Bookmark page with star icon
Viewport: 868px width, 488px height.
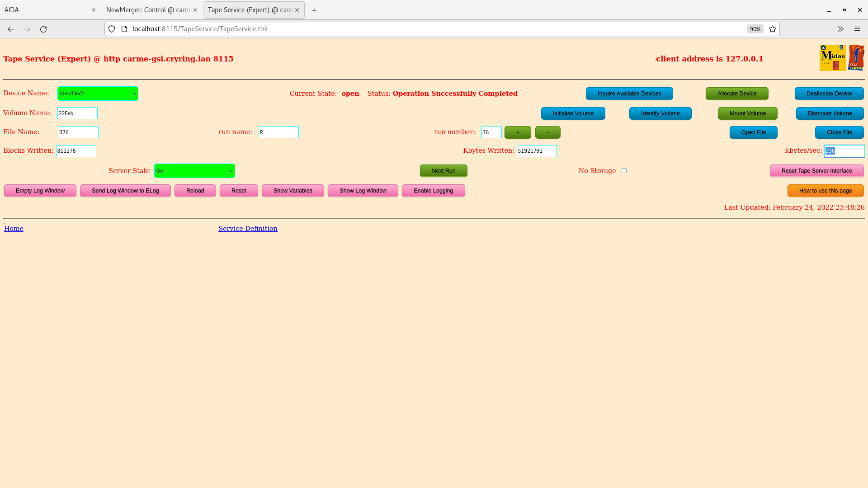773,29
